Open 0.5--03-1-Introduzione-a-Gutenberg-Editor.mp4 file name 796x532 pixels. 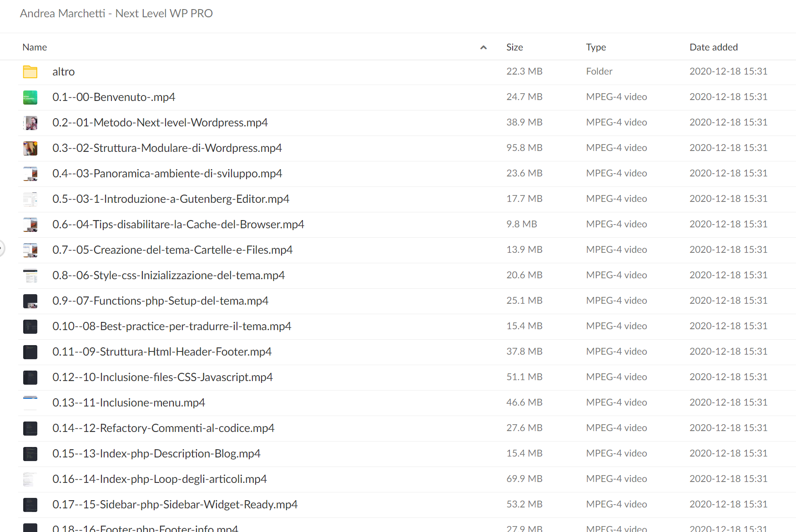171,199
